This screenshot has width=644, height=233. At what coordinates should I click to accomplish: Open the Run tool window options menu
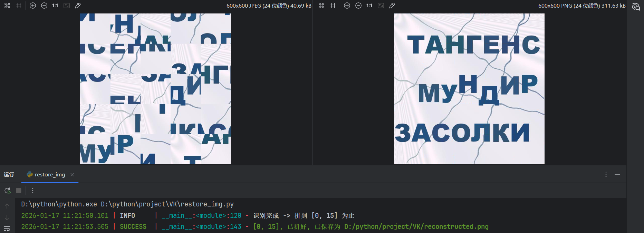tap(606, 175)
